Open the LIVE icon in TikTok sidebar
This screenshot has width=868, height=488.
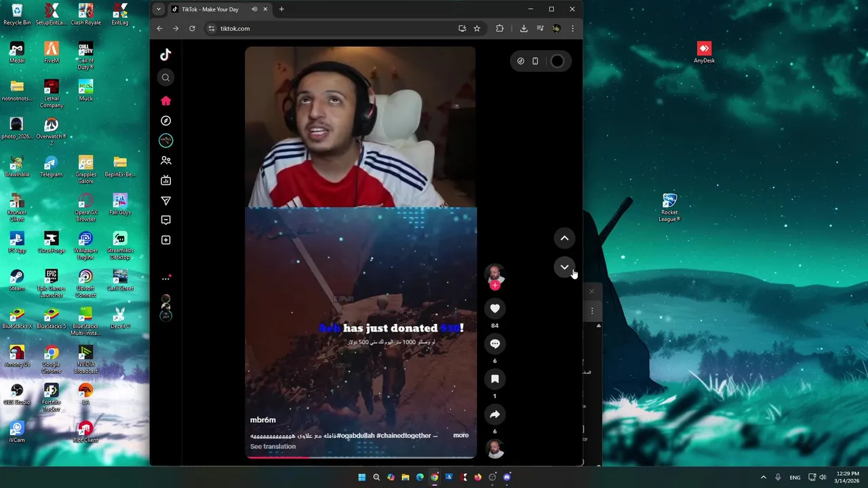pyautogui.click(x=165, y=180)
